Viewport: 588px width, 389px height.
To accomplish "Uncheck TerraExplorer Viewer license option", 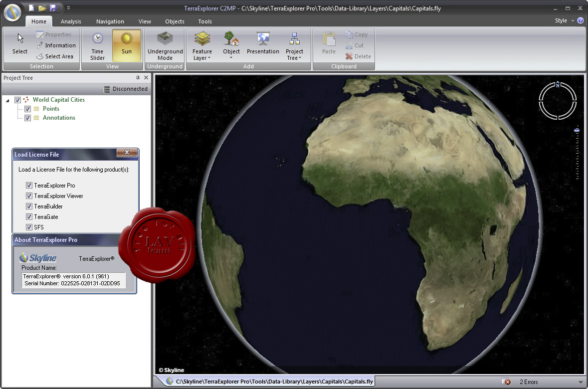I will (x=29, y=196).
